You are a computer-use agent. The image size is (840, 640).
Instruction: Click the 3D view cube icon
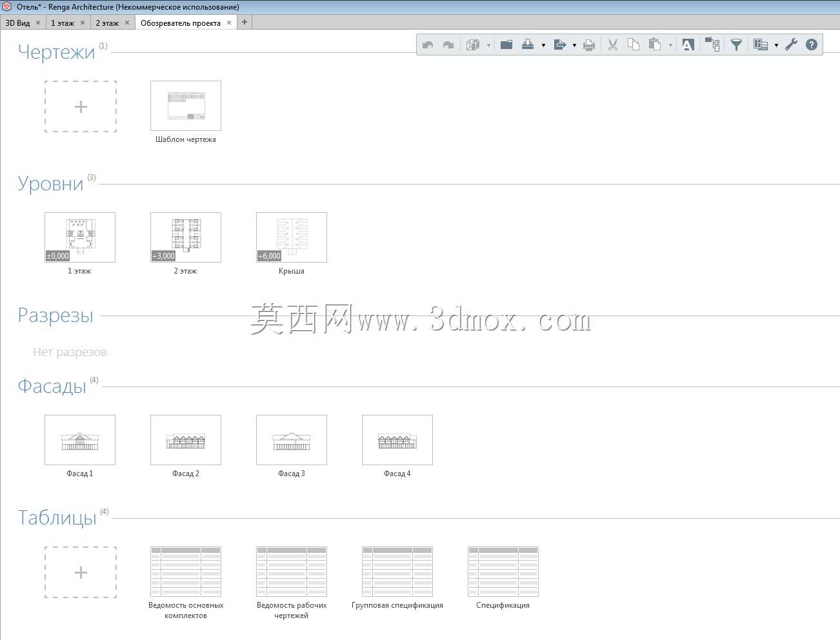[473, 45]
